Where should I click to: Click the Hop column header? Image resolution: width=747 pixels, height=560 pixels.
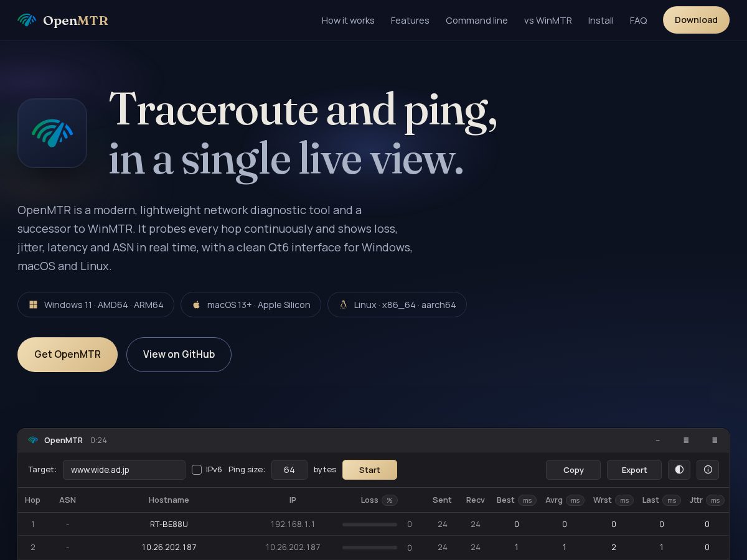[32, 500]
